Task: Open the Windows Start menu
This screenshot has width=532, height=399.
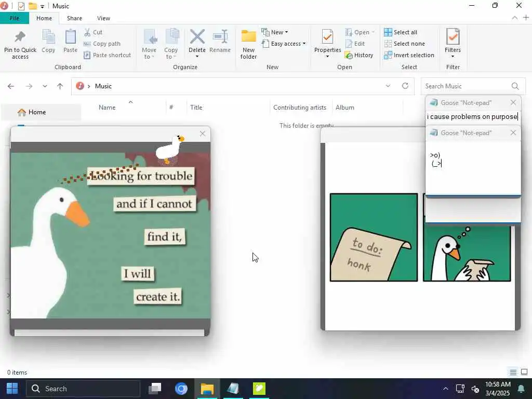Action: pyautogui.click(x=12, y=389)
